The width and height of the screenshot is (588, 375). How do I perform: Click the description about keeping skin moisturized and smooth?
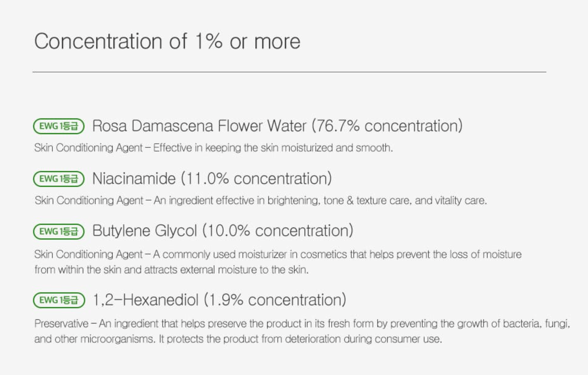[x=213, y=148]
